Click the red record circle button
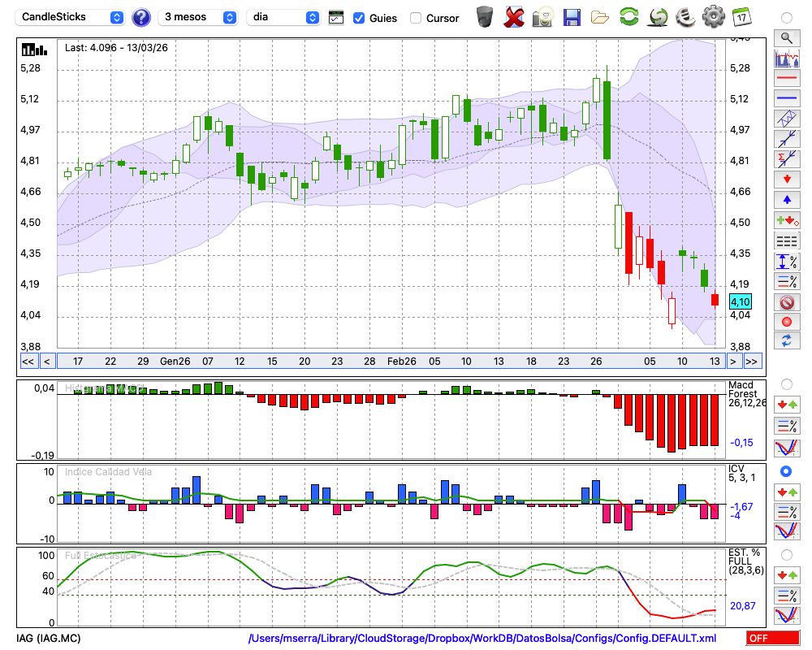This screenshot has height=650, width=812. pos(787,322)
